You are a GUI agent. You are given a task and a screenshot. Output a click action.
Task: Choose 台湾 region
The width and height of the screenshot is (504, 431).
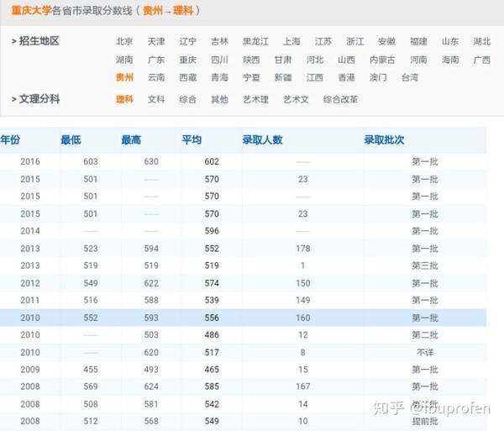point(410,77)
